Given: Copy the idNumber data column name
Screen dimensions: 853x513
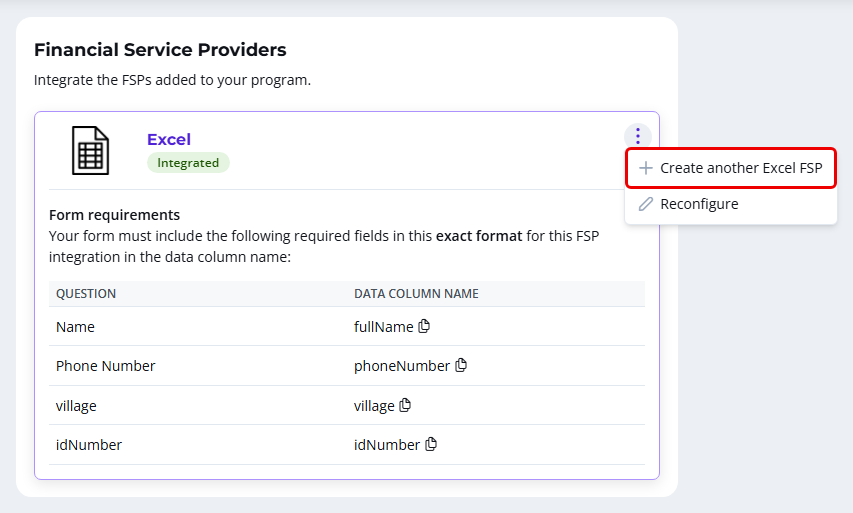Looking at the screenshot, I should (x=431, y=444).
